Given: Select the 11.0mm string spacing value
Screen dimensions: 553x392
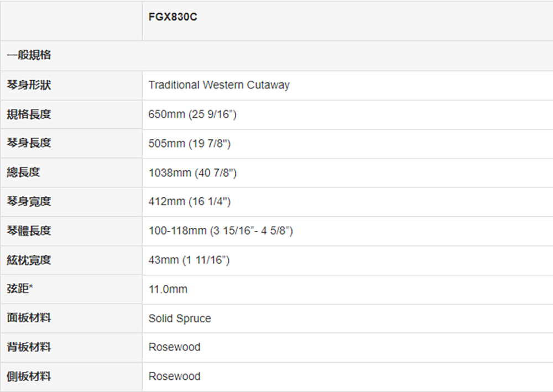Looking at the screenshot, I should [x=168, y=289].
